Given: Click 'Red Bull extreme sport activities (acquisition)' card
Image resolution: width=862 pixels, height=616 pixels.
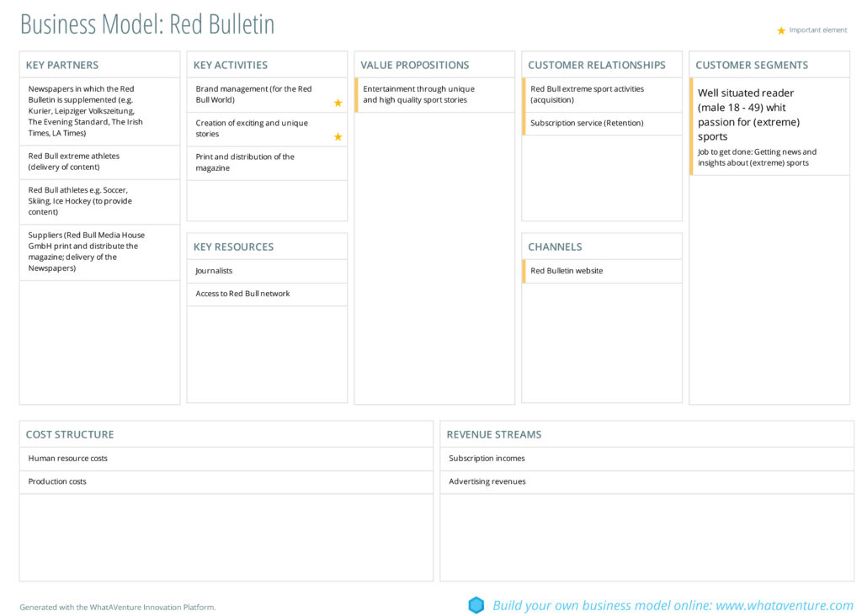Looking at the screenshot, I should click(602, 95).
